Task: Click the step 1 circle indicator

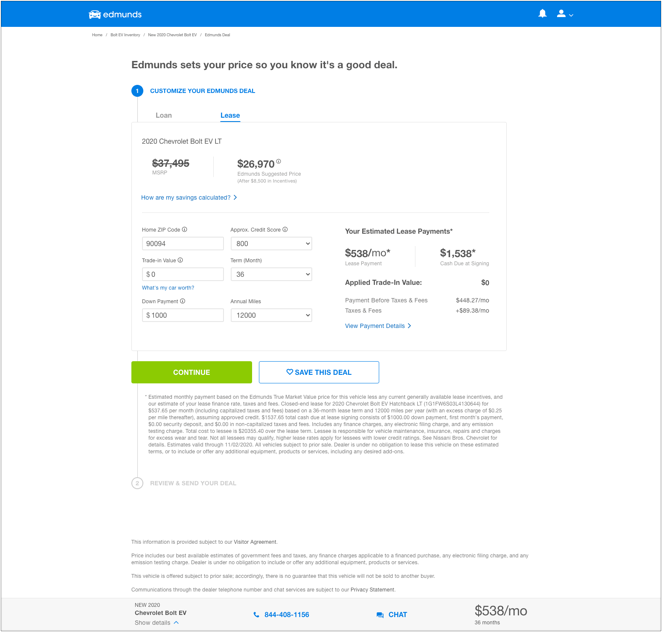Action: 137,91
